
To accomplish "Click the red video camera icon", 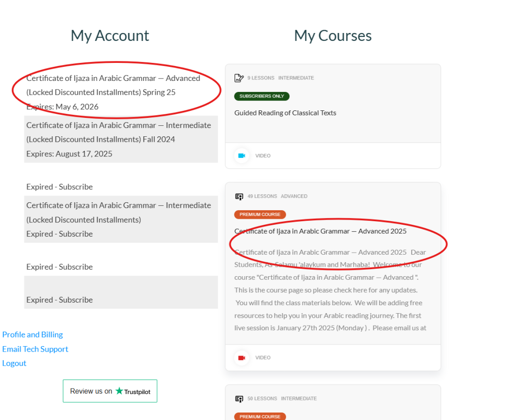I will (242, 358).
